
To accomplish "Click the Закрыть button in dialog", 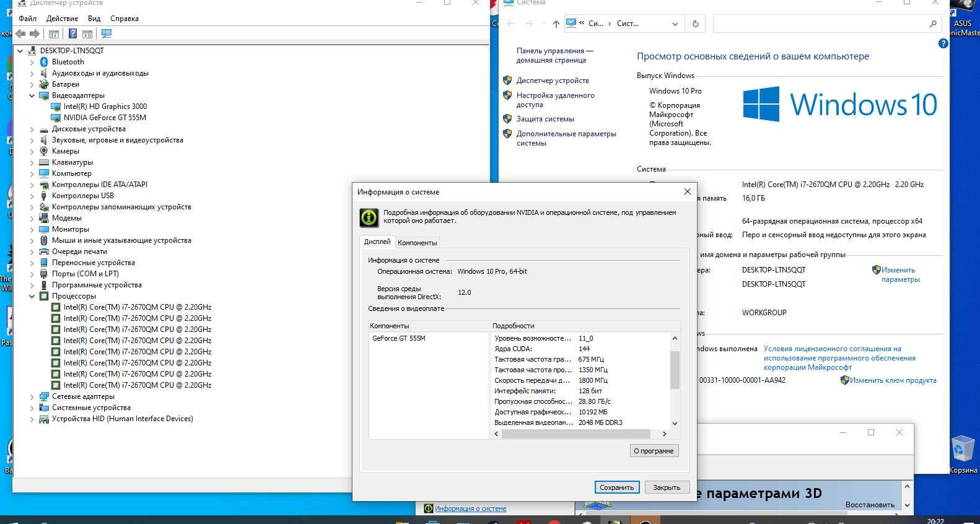I will coord(667,487).
